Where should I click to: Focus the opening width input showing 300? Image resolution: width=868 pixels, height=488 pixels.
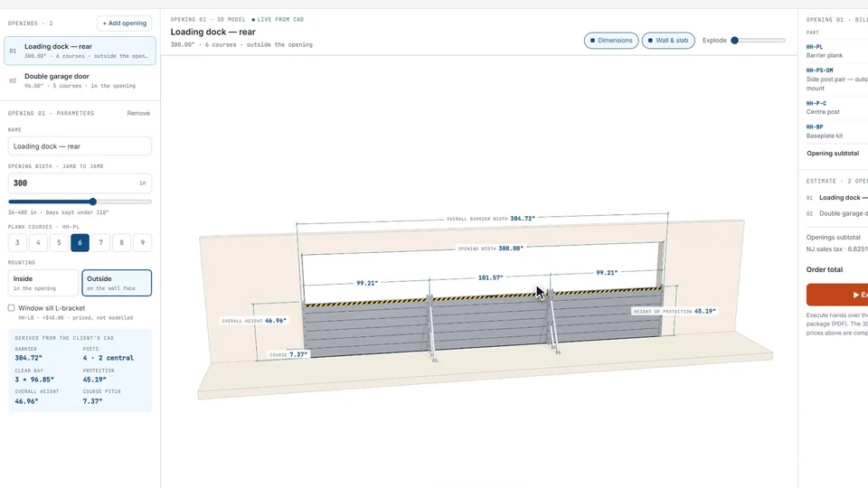(x=80, y=183)
